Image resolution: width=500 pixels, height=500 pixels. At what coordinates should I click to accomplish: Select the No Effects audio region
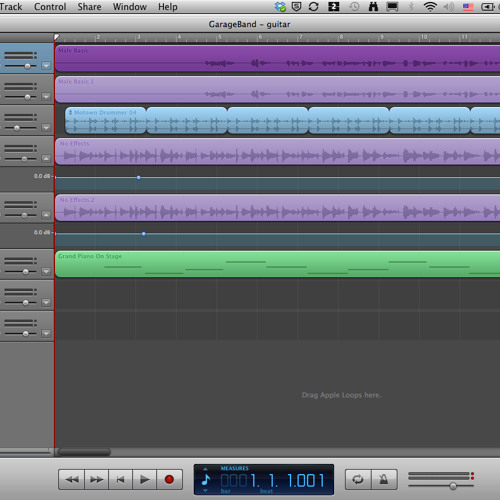pyautogui.click(x=277, y=152)
